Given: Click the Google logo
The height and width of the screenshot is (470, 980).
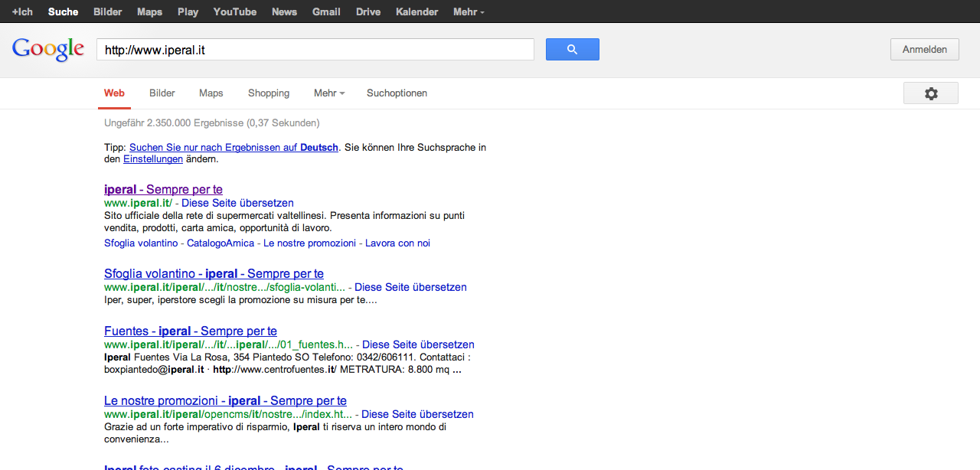Looking at the screenshot, I should click(x=47, y=50).
